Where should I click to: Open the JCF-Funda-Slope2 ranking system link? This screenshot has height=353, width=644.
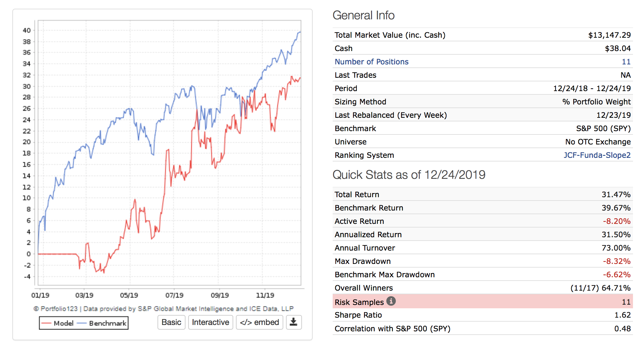pyautogui.click(x=597, y=155)
